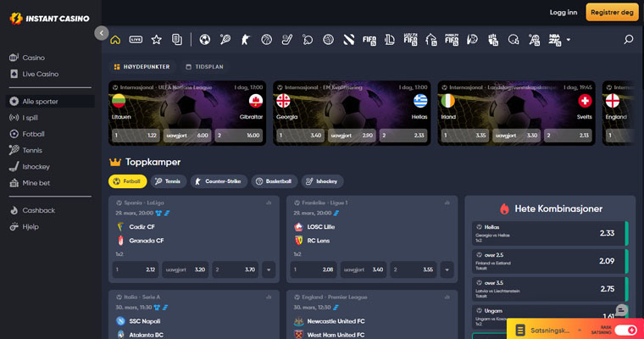
Task: Select the basketball icon in the toolbar
Action: 267,40
